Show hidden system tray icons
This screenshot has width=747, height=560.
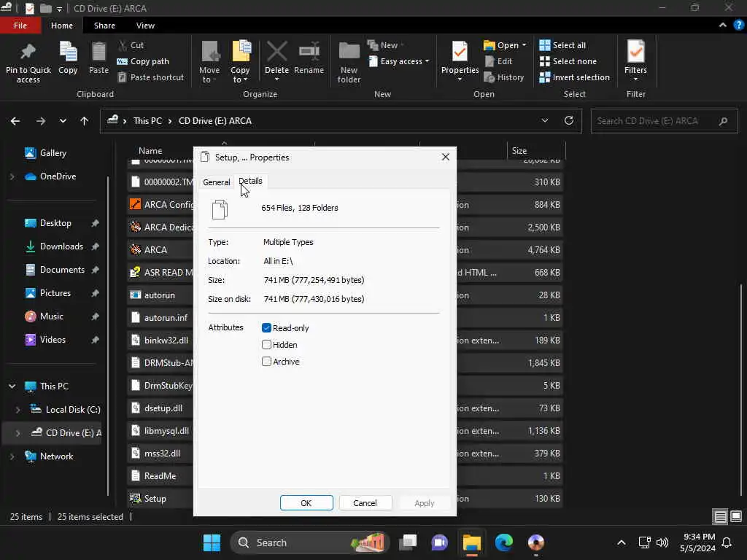[x=622, y=542]
